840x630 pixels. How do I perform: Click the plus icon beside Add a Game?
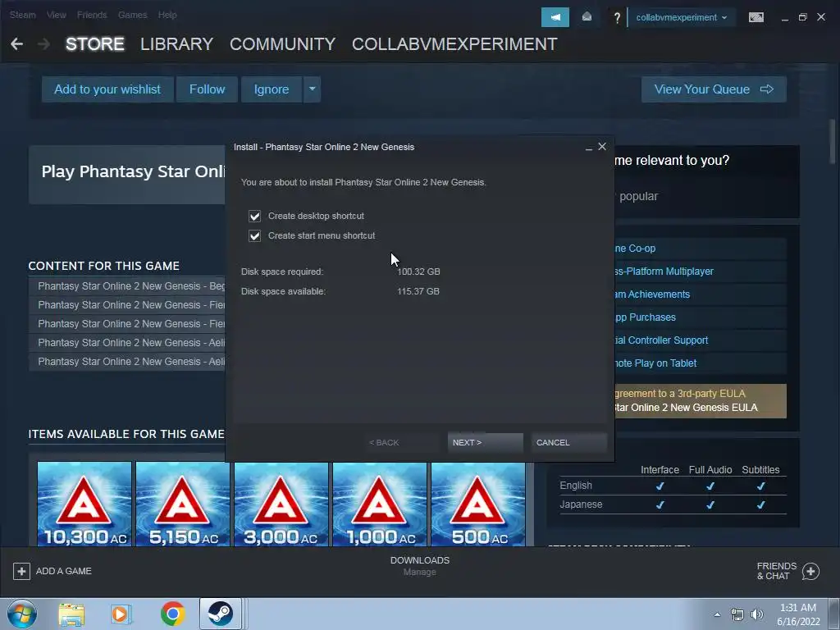click(21, 571)
